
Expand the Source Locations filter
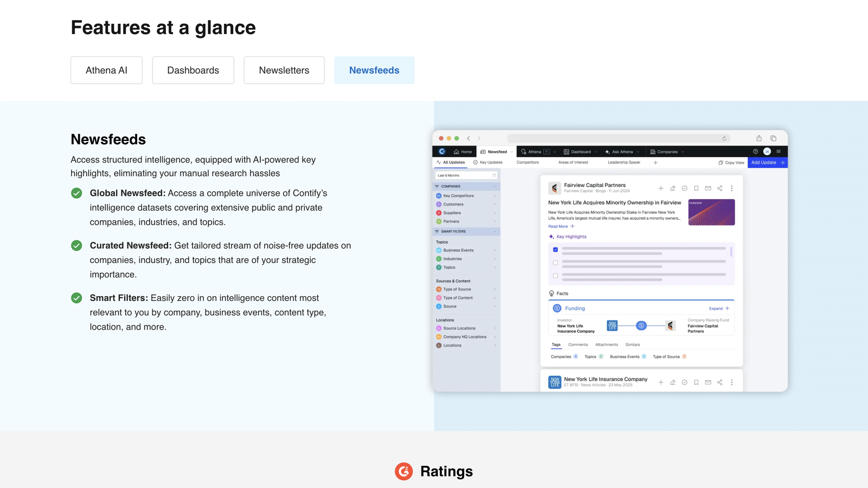466,328
